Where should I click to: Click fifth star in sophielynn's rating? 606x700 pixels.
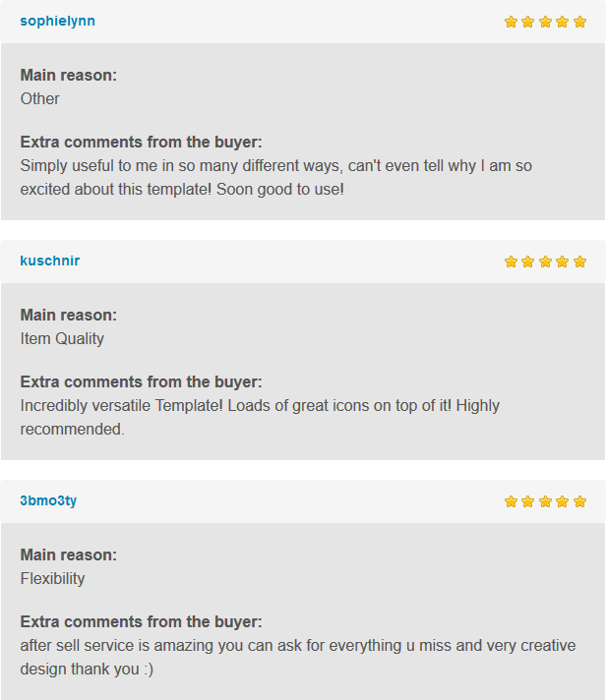(x=579, y=22)
